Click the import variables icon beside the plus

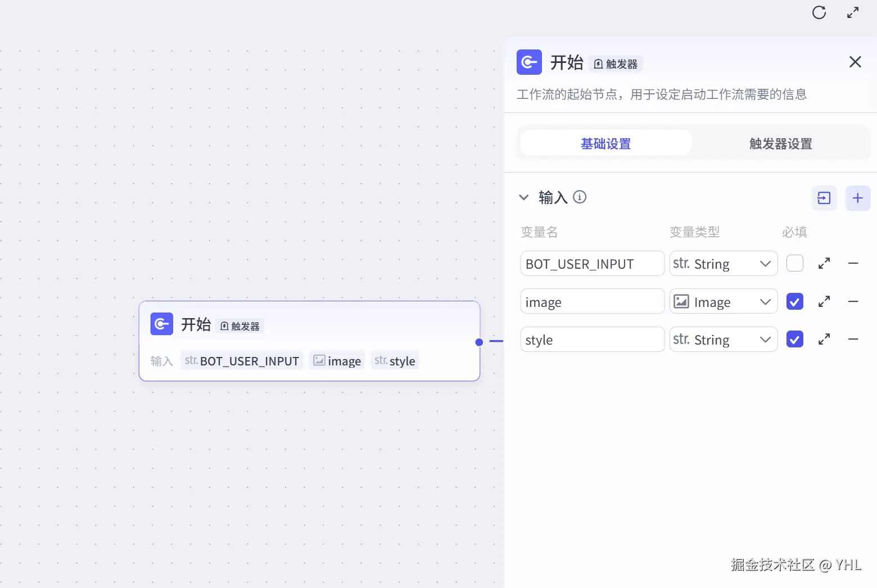pos(824,198)
